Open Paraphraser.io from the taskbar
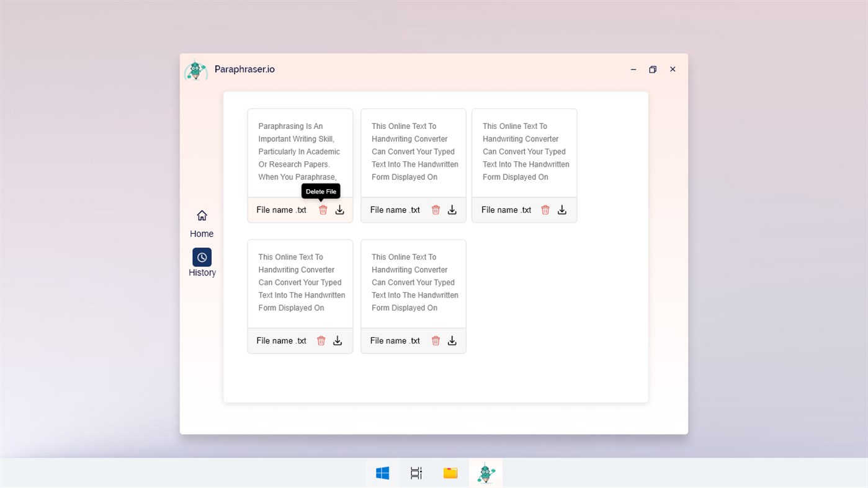868x488 pixels. (485, 472)
